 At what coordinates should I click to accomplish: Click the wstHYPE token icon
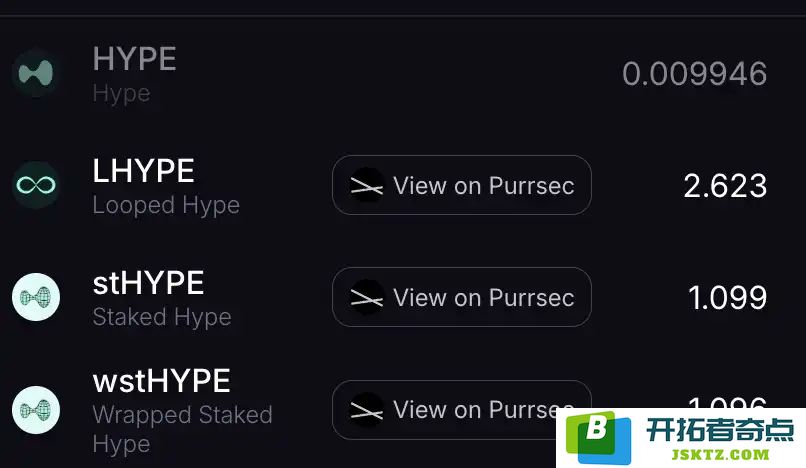click(36, 410)
